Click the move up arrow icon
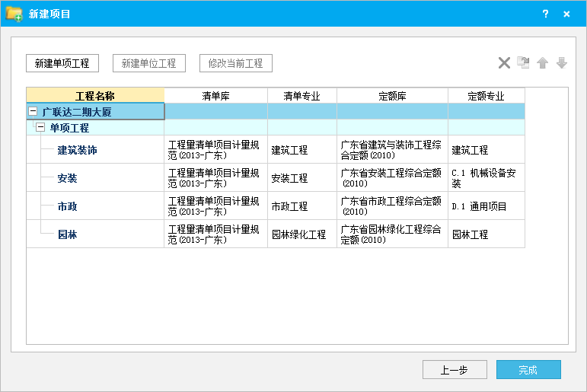The height and width of the screenshot is (392, 587). pos(542,63)
